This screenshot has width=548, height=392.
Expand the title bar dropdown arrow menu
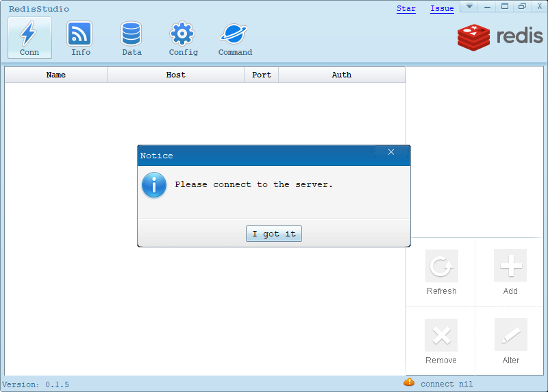[469, 6]
